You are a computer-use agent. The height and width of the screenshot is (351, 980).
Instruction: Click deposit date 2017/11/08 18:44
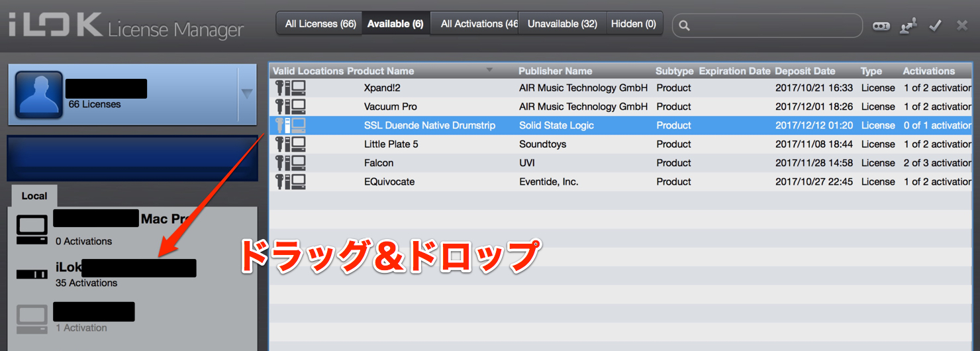[x=814, y=144]
